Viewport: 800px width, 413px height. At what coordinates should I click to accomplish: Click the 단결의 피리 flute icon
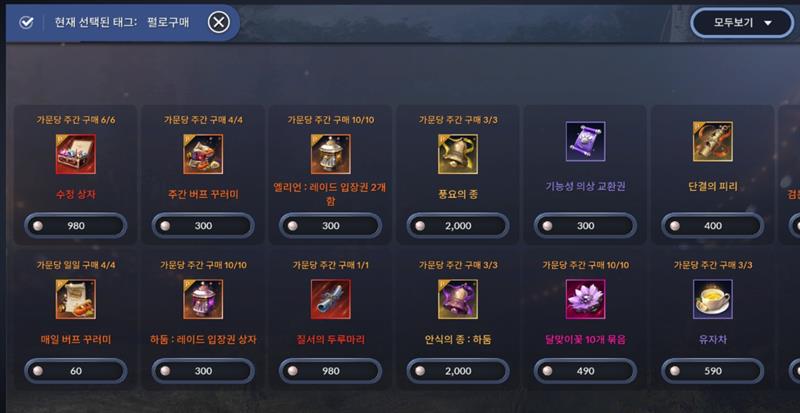[x=713, y=141]
